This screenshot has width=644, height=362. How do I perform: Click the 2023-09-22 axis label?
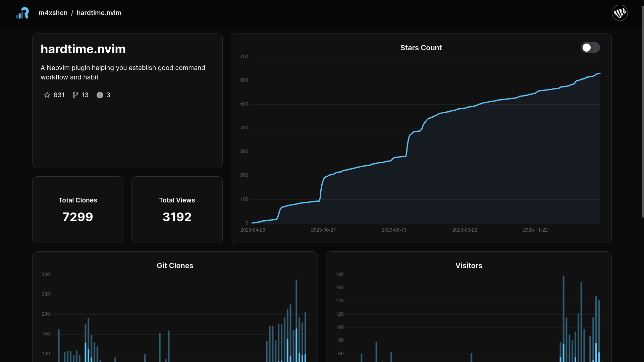(x=465, y=230)
